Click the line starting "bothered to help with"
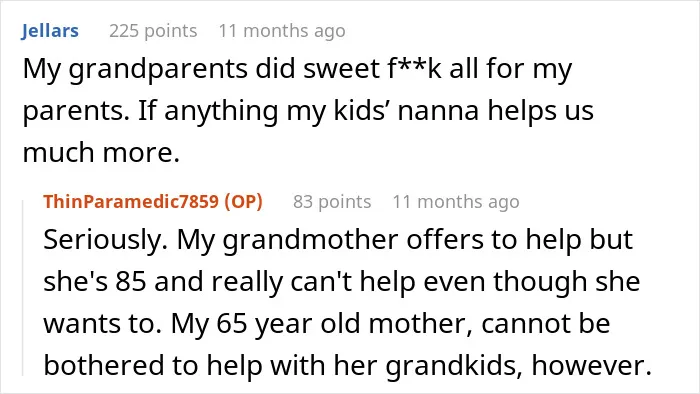This screenshot has height=394, width=700. pos(348,366)
